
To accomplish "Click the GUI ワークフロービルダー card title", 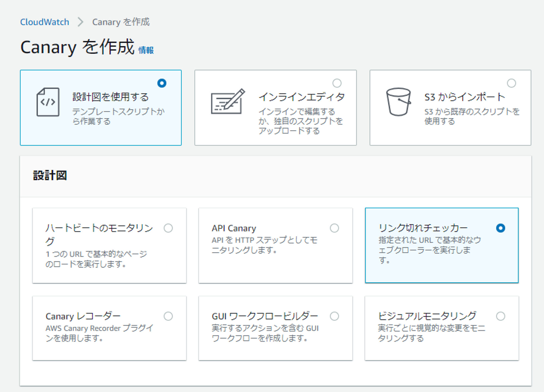I will (265, 316).
